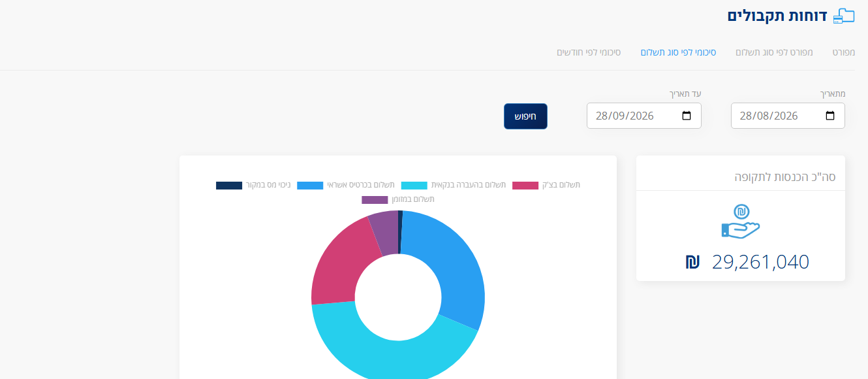Click the receipts reports folder icon beside the title

click(844, 16)
